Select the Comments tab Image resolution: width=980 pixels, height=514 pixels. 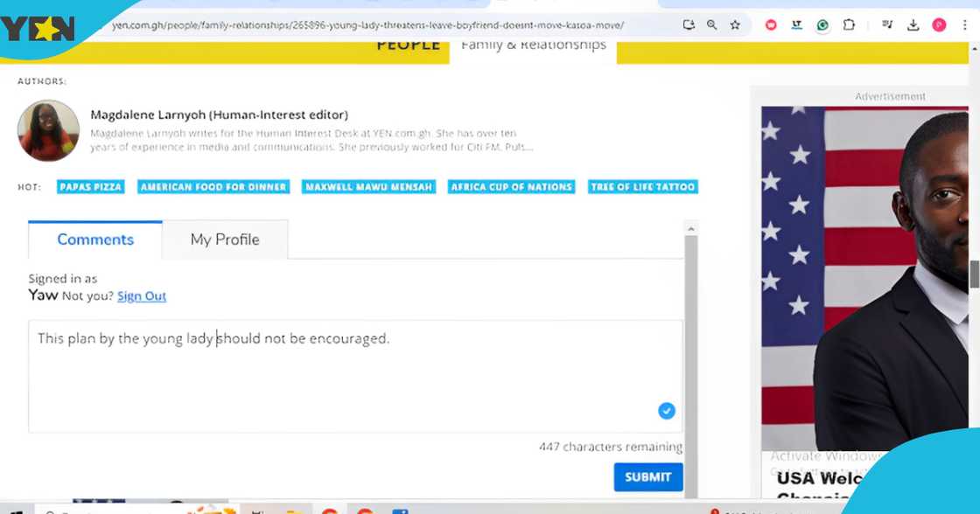click(94, 239)
